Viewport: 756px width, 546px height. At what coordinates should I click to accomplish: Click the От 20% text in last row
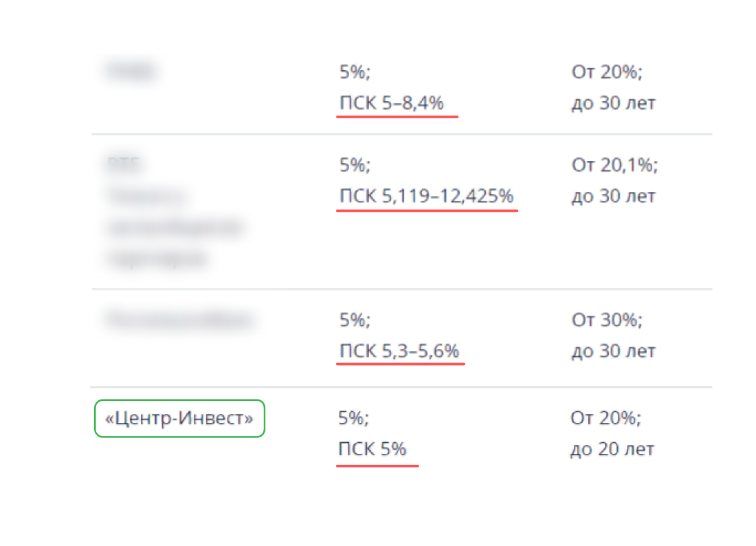coord(606,417)
